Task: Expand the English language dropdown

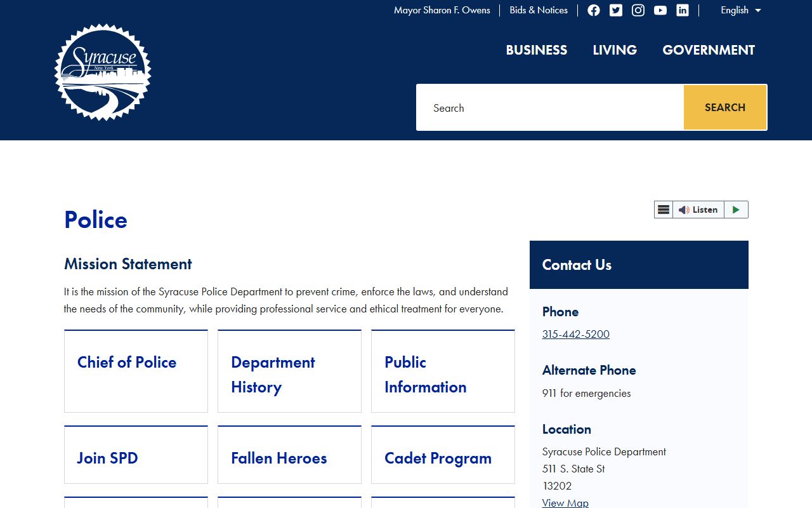Action: 740,10
